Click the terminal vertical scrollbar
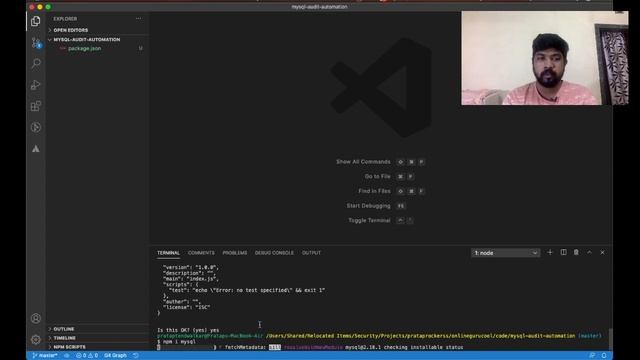This screenshot has width=640, height=360. [610, 339]
